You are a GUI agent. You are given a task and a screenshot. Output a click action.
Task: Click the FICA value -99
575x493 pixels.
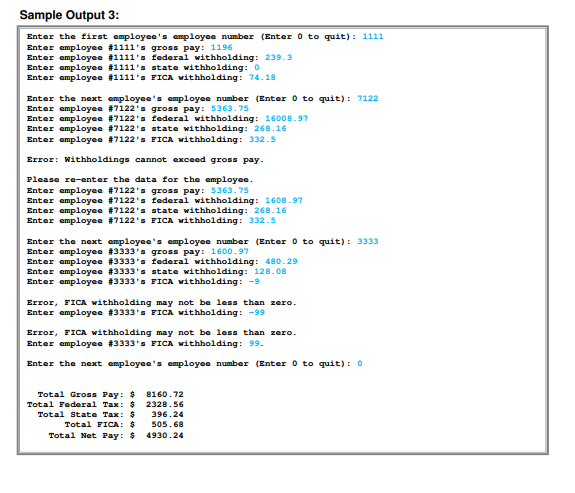(x=257, y=313)
